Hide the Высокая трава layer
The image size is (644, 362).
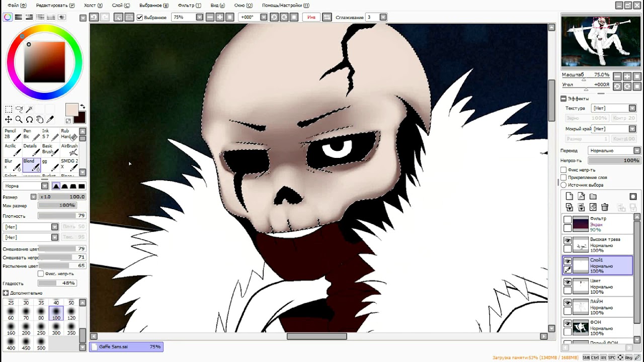568,241
